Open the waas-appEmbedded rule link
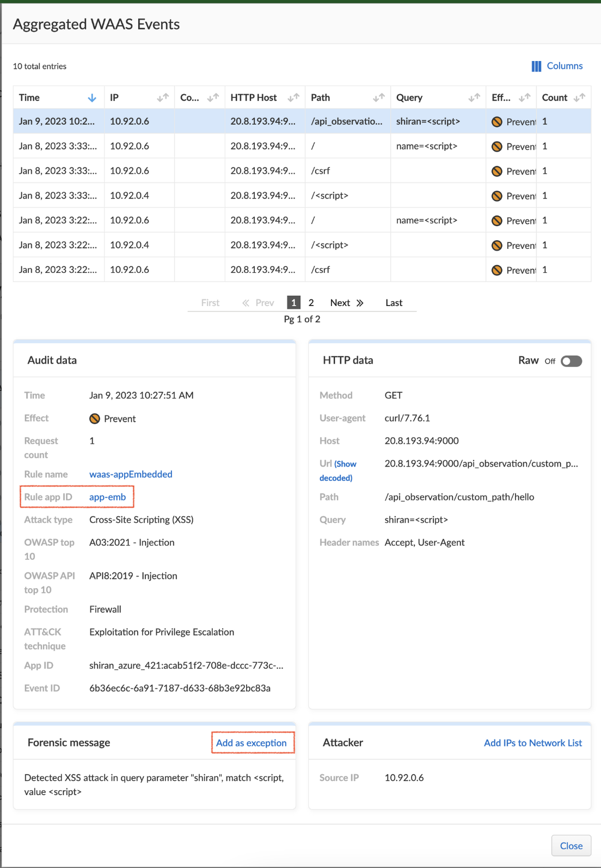 pyautogui.click(x=131, y=474)
